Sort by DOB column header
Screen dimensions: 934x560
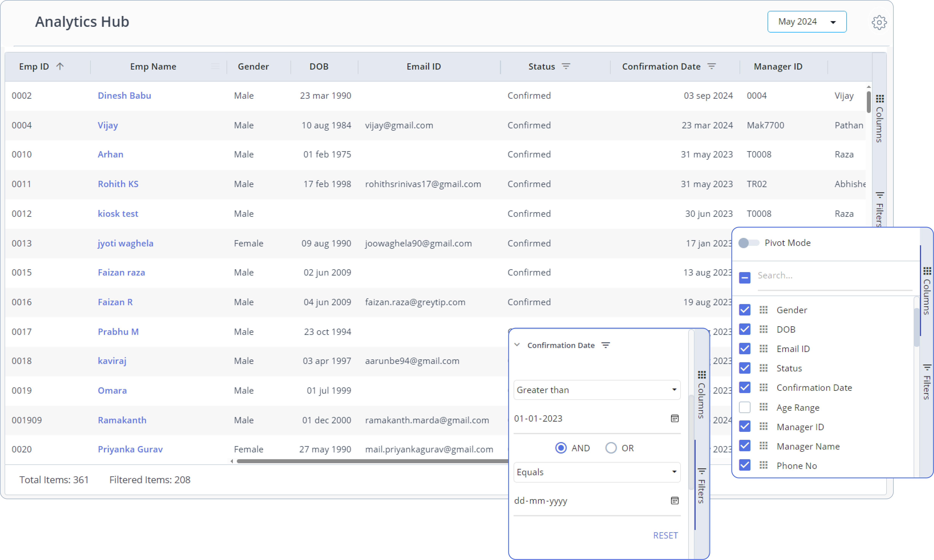(319, 66)
